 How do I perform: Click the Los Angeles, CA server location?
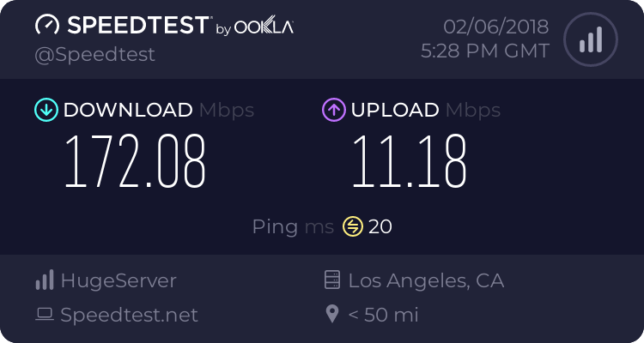point(426,280)
